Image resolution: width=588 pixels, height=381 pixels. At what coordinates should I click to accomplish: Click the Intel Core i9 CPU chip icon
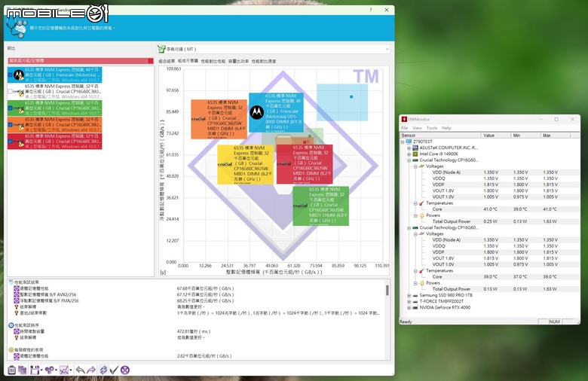coord(415,154)
